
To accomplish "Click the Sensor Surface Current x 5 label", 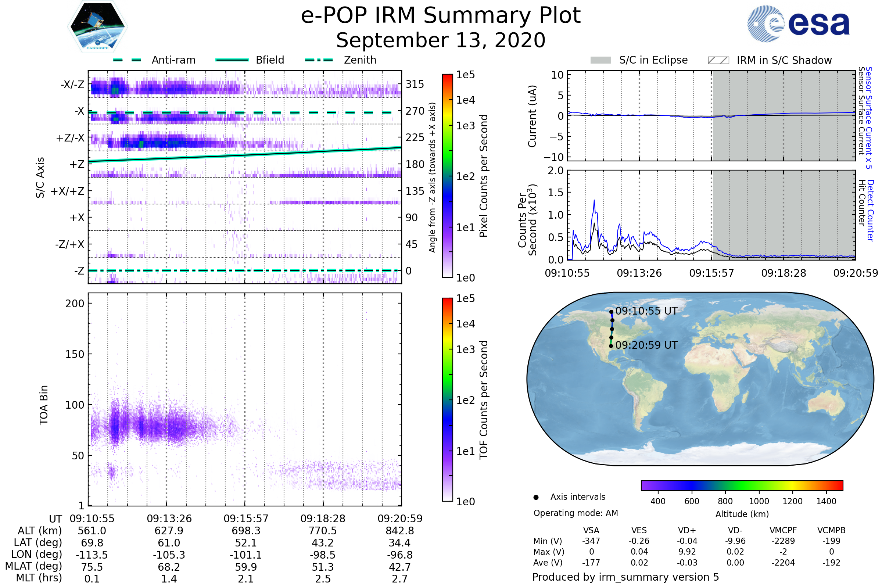I will point(868,118).
